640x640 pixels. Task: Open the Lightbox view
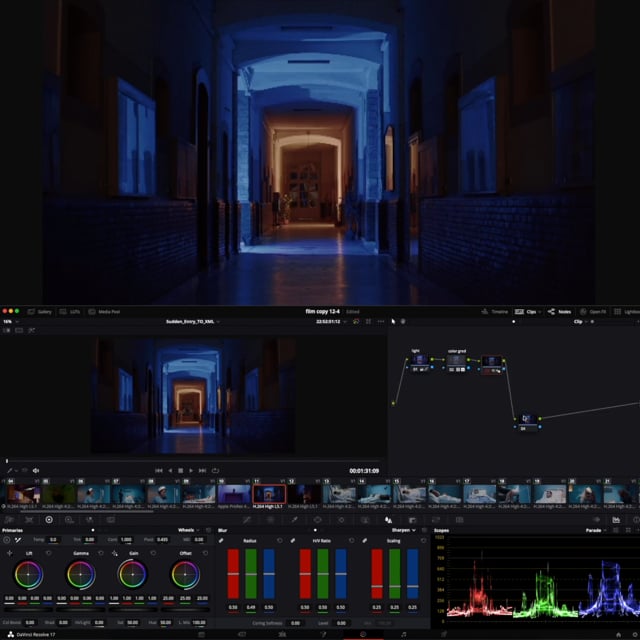627,312
